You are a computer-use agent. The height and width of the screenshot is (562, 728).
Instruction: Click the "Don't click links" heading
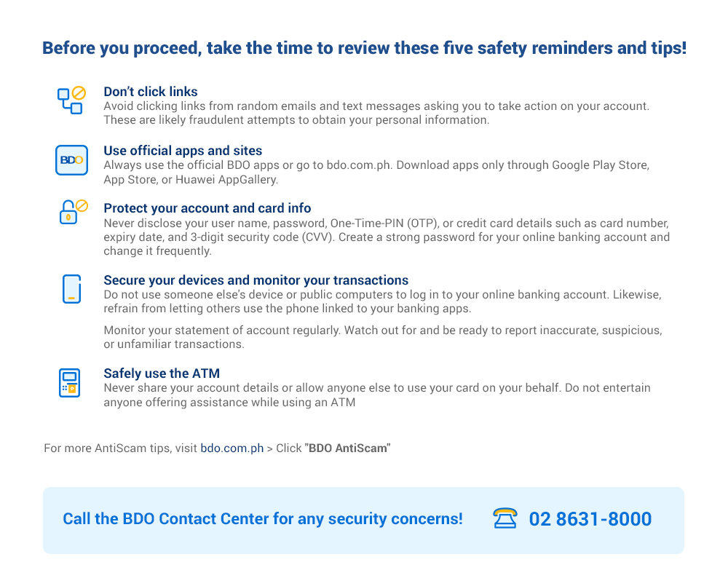click(151, 92)
